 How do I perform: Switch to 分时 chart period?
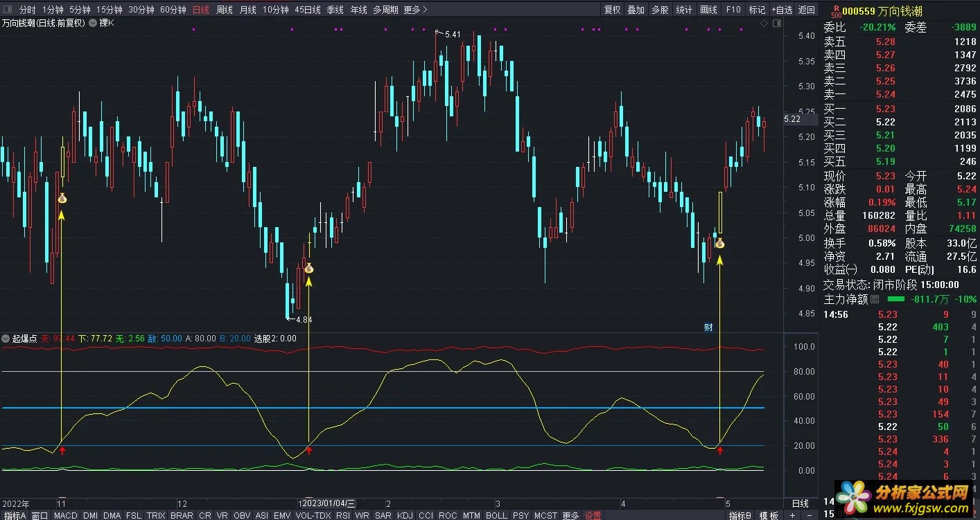(27, 10)
